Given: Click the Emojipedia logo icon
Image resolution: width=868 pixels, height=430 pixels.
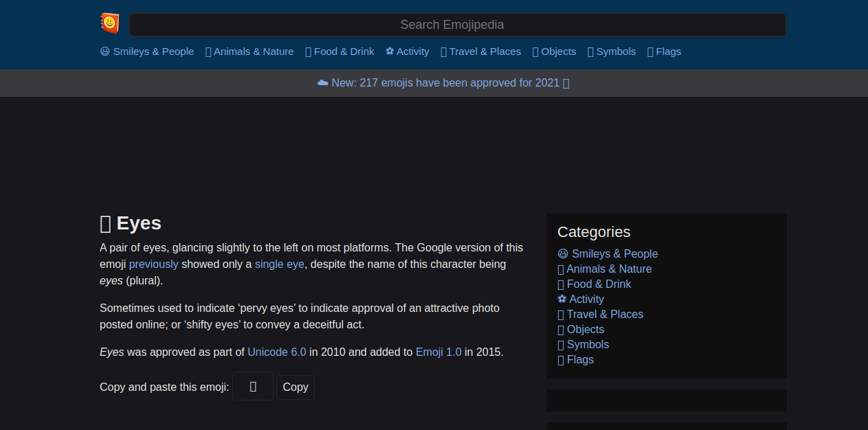Looking at the screenshot, I should pyautogui.click(x=109, y=24).
